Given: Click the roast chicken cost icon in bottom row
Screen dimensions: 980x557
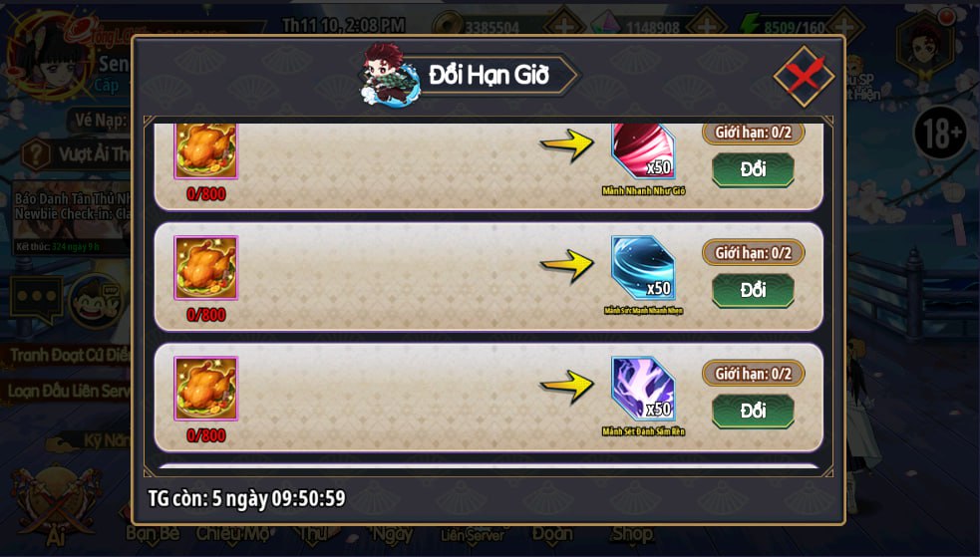Looking at the screenshot, I should pos(205,389).
